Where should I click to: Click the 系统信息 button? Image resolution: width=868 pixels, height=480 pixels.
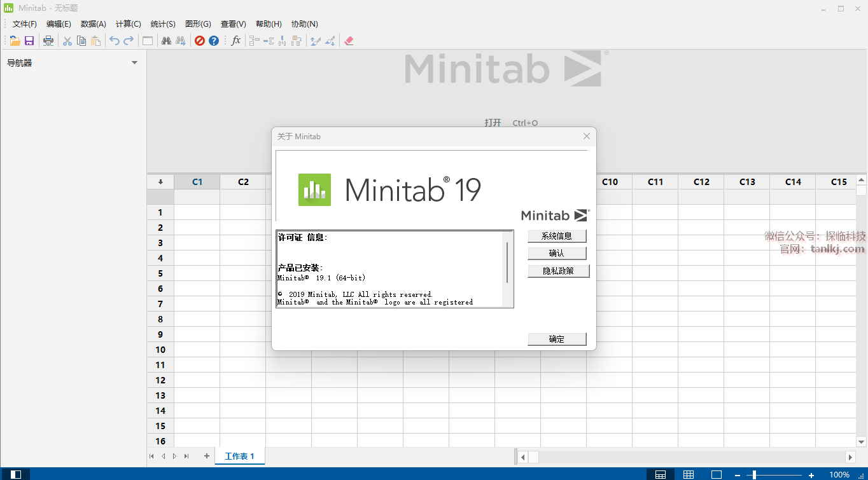coord(557,236)
